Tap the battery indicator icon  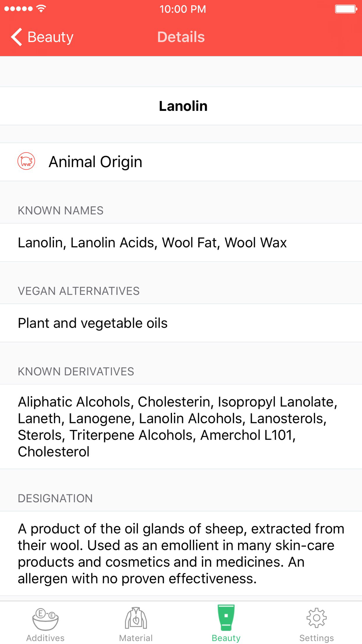pos(346,9)
